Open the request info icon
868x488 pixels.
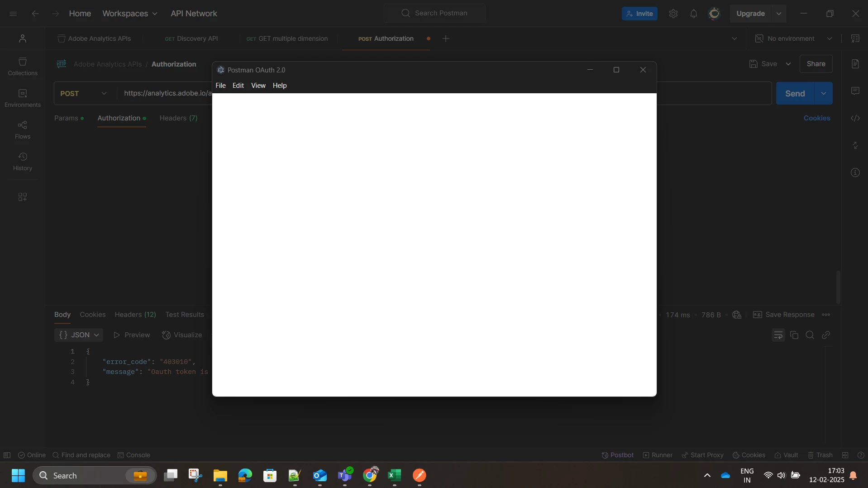click(855, 172)
